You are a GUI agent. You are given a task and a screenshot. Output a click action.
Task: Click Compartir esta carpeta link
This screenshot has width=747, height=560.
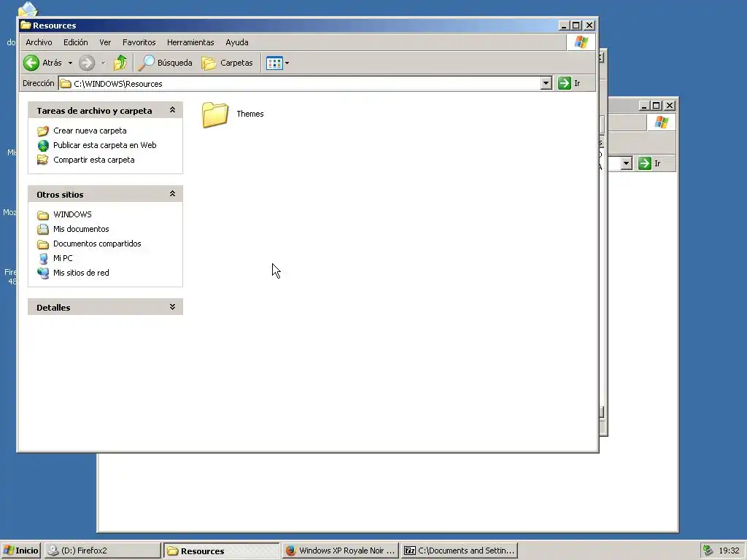coord(94,160)
